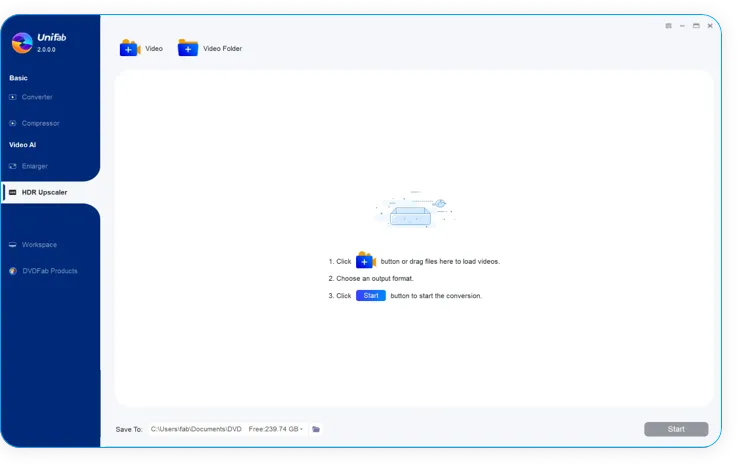Select the HDR Upscaler module
This screenshot has height=464, width=738.
(x=44, y=192)
